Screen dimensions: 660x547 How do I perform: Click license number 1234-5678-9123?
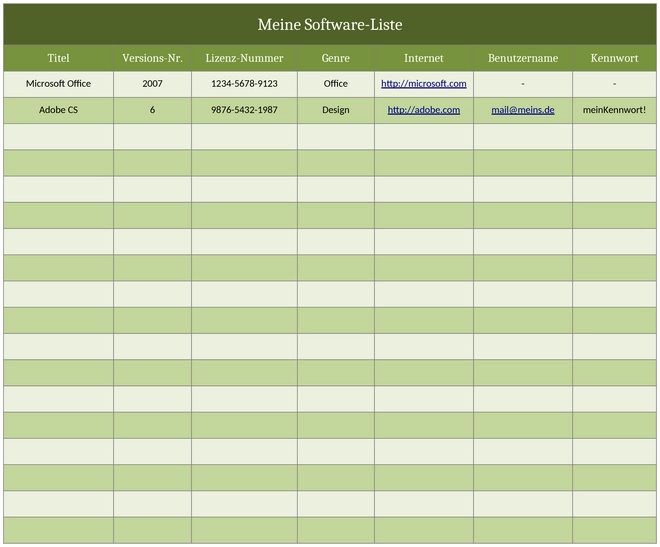click(x=244, y=84)
